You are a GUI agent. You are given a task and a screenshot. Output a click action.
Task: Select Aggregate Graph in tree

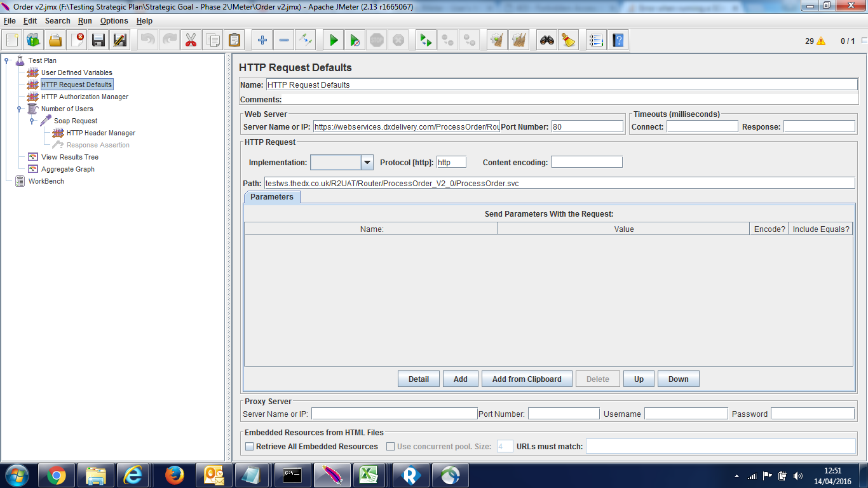68,170
